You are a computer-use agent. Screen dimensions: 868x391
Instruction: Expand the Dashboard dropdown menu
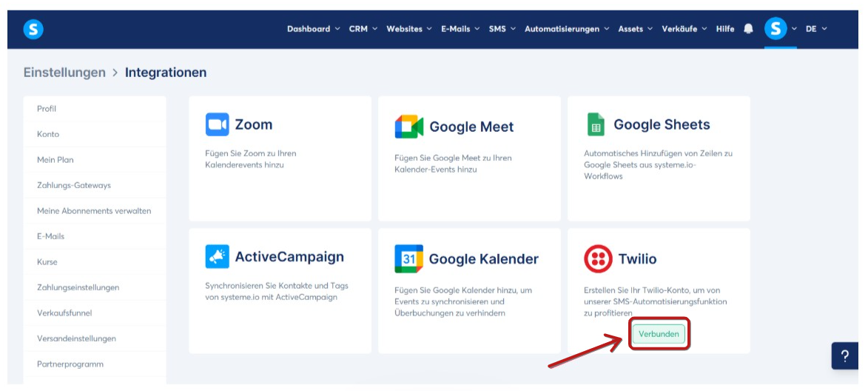313,29
